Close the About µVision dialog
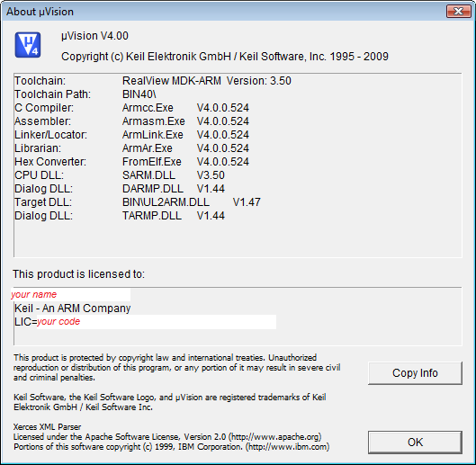This screenshot has height=465, width=476. tap(458, 12)
